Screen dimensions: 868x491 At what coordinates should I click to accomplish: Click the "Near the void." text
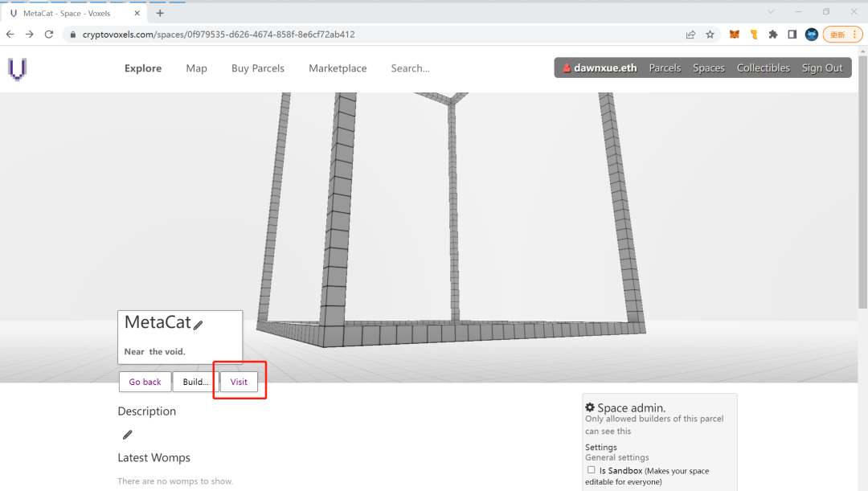154,351
